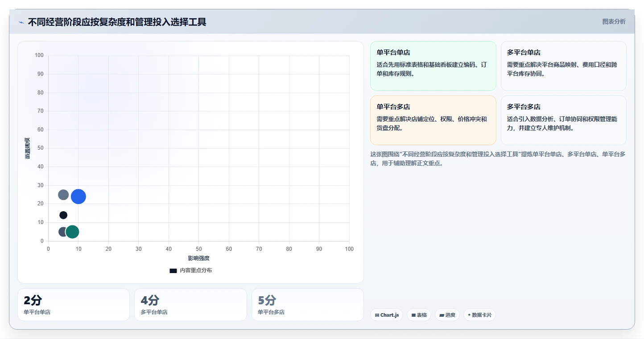Click the 影响强度 x-axis title
Screen dimensions: 644x339
tap(198, 258)
